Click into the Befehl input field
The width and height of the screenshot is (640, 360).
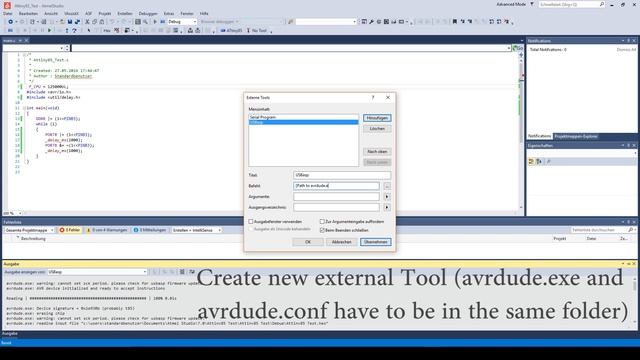tap(336, 186)
